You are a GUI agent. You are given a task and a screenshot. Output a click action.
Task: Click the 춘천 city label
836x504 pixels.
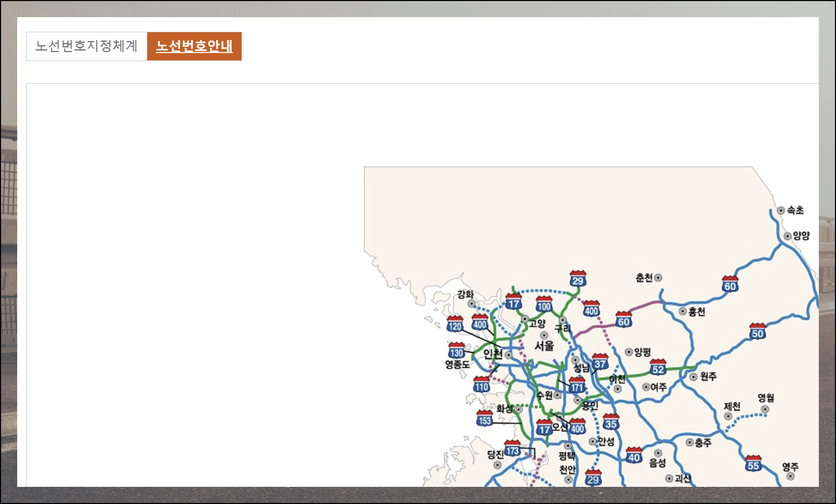(x=644, y=278)
